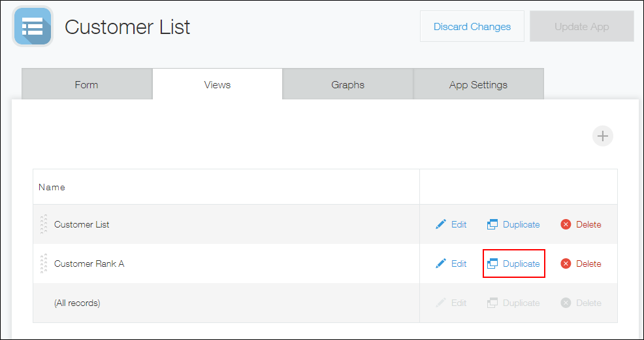Click the (All records) view name
The width and height of the screenshot is (644, 340).
[77, 303]
